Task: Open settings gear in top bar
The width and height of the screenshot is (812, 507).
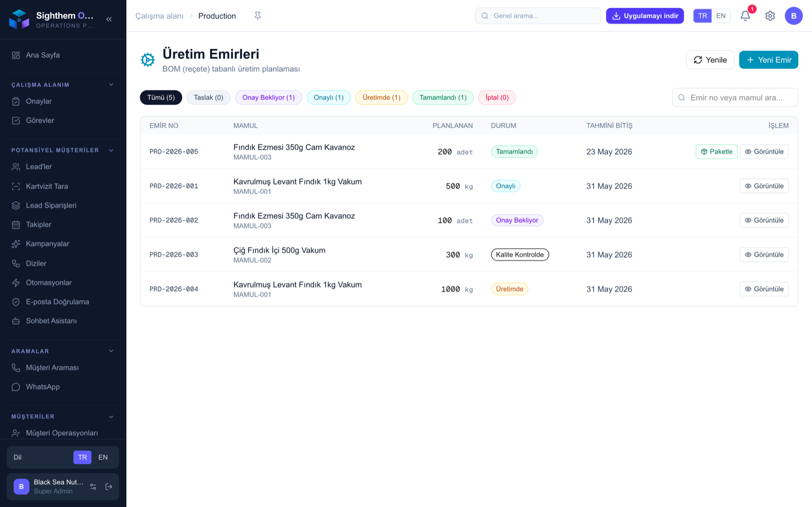Action: pos(770,16)
